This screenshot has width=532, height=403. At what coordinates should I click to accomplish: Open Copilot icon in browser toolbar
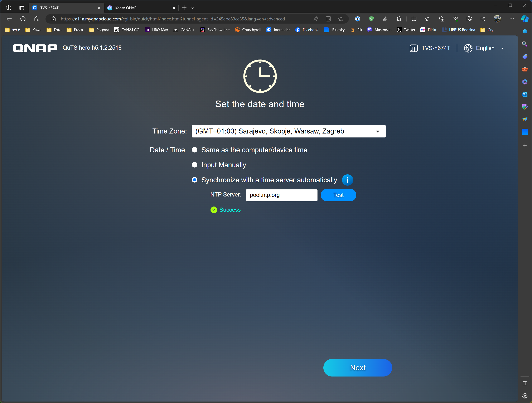(524, 19)
